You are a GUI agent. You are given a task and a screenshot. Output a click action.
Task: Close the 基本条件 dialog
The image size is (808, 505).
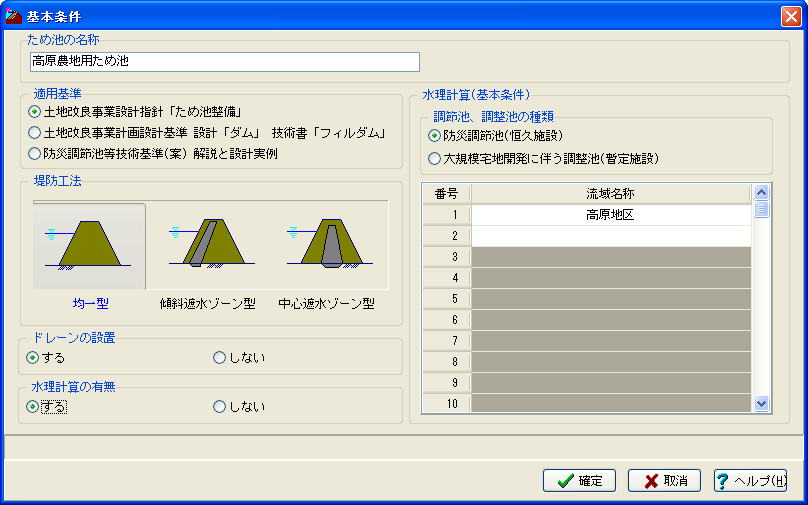point(791,16)
